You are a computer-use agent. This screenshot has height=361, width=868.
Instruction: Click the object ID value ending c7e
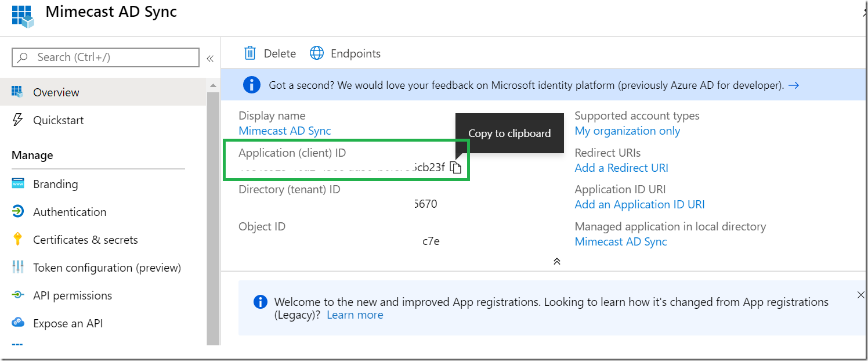431,241
